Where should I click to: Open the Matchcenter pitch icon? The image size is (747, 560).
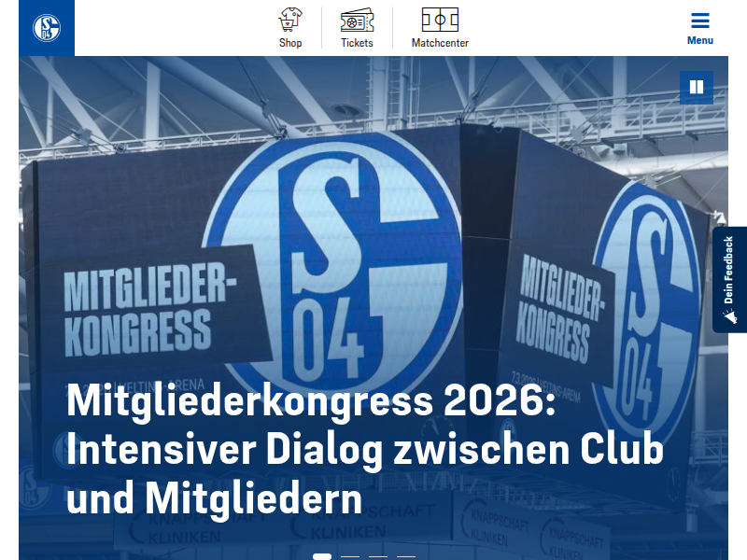(x=440, y=20)
